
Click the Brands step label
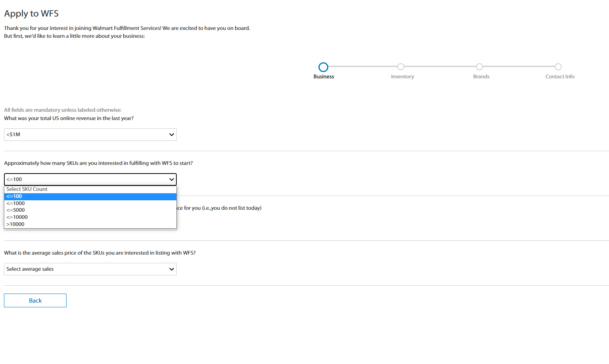click(x=481, y=77)
